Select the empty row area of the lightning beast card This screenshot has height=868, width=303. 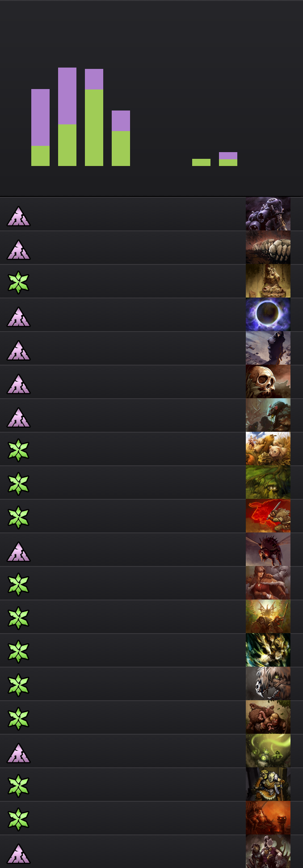(138, 650)
